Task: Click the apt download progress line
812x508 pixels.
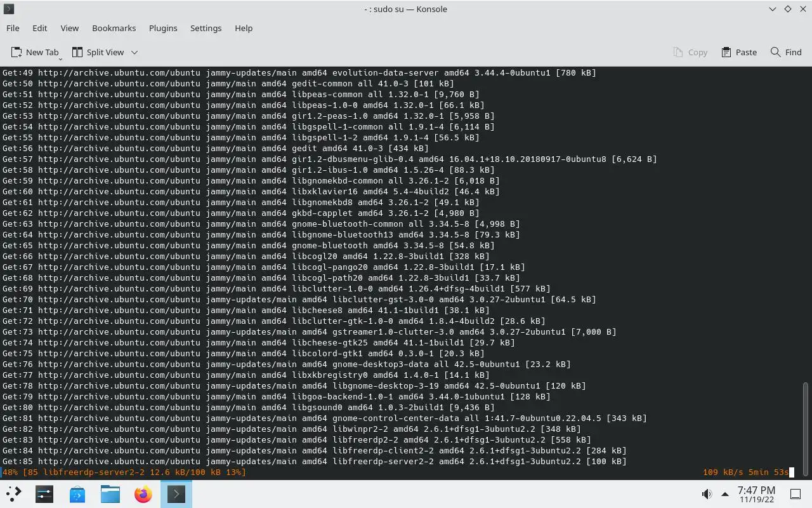Action: (x=124, y=472)
